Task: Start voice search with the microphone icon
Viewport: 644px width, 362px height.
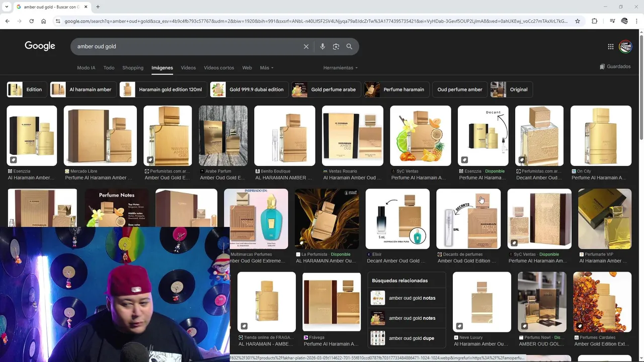Action: (x=323, y=46)
